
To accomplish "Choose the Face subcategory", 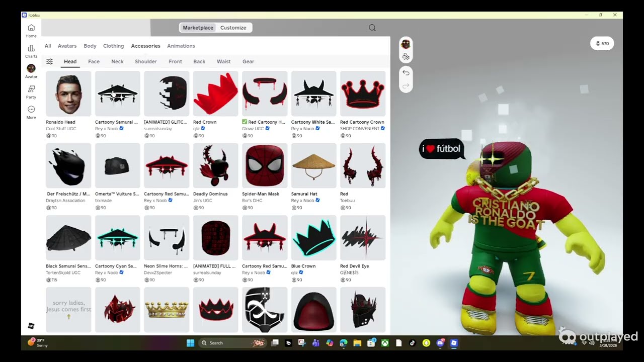I will (94, 61).
